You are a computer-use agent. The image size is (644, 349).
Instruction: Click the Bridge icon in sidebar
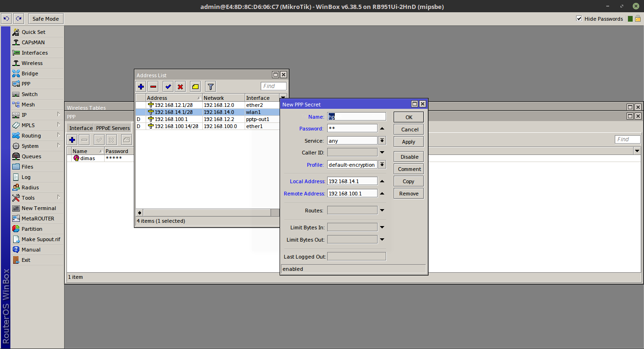[16, 73]
